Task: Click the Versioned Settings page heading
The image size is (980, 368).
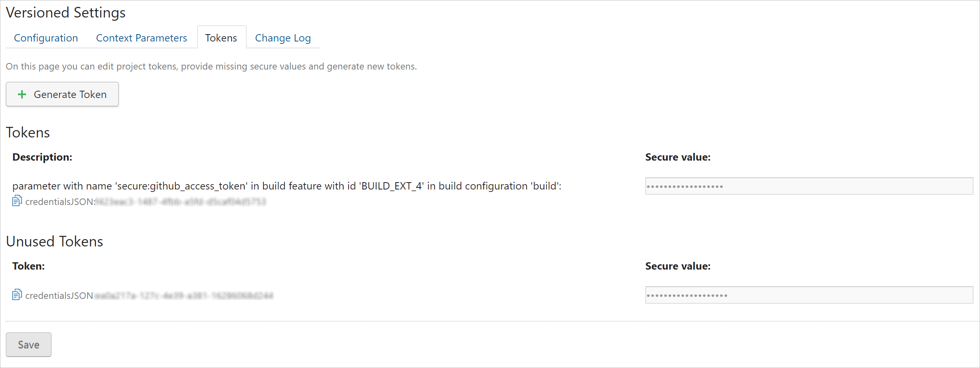Action: tap(66, 13)
